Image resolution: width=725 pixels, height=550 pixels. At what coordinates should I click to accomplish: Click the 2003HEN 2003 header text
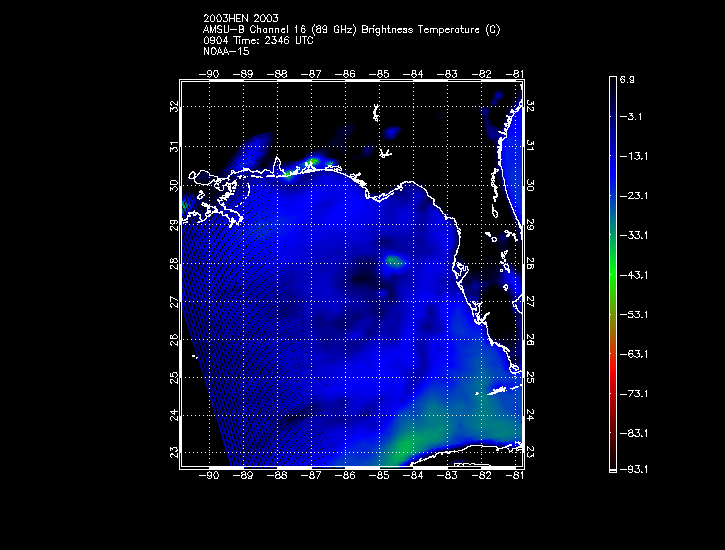[240, 18]
